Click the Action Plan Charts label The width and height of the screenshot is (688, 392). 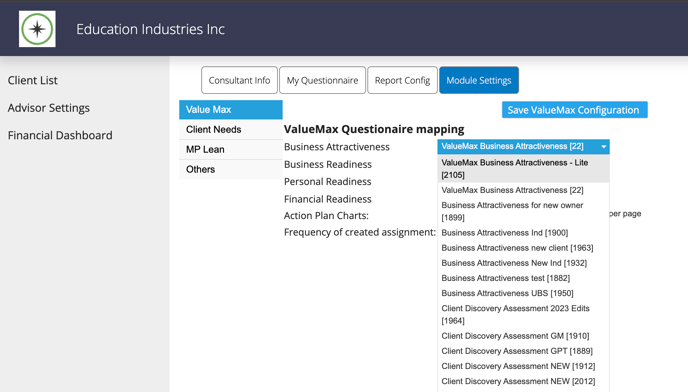pyautogui.click(x=326, y=216)
